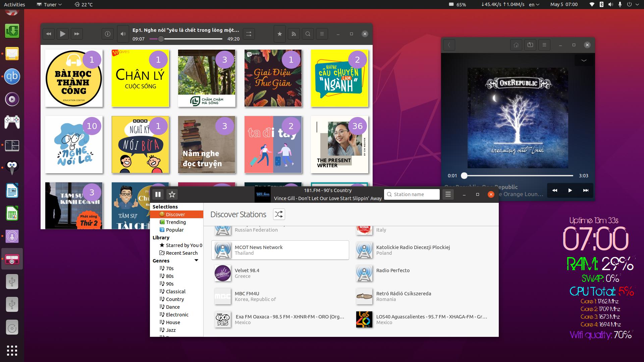Skip to previous track in the music player

tap(555, 190)
